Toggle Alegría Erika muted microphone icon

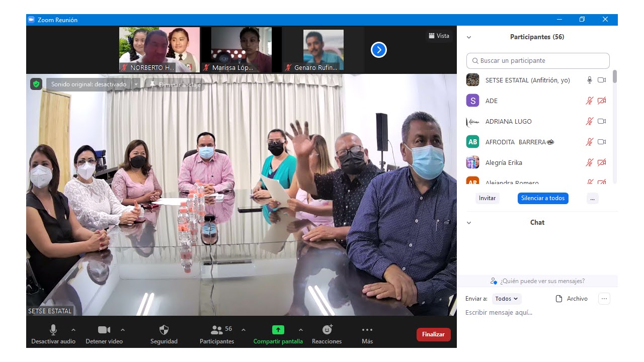pyautogui.click(x=590, y=162)
